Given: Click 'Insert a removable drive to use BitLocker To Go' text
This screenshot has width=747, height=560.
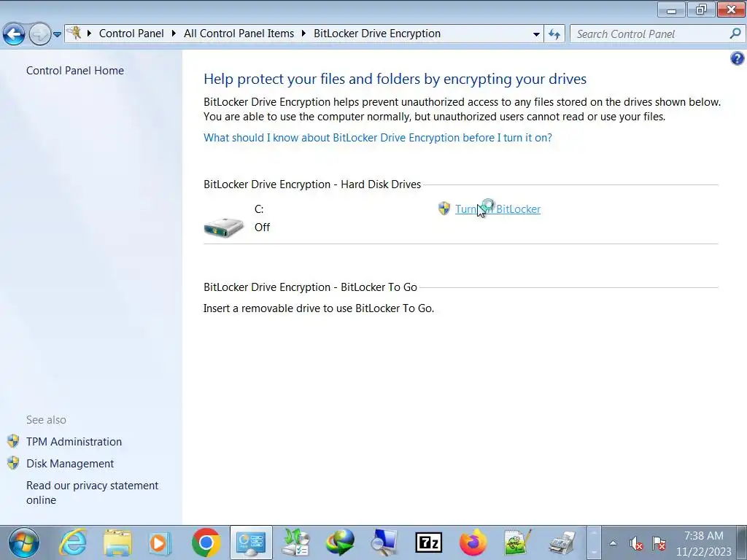Looking at the screenshot, I should tap(319, 308).
